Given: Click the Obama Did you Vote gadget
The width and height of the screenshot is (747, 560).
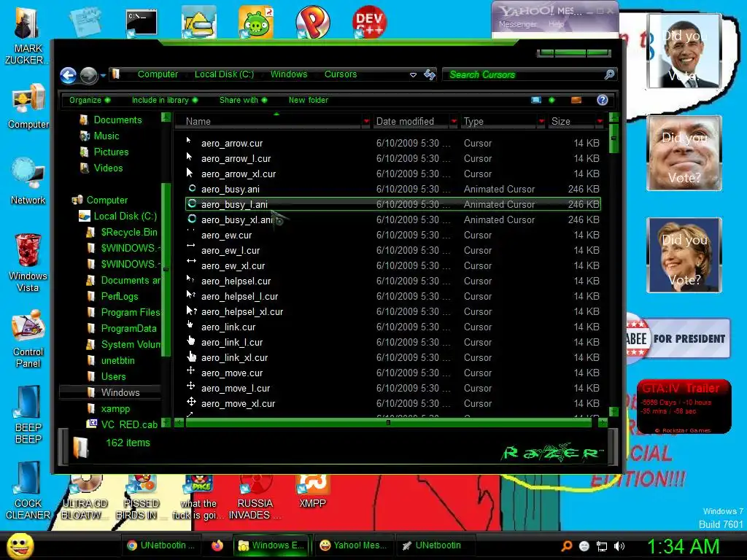Looking at the screenshot, I should (684, 51).
